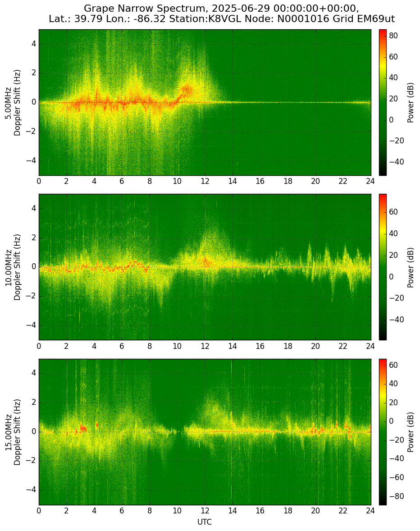Select the top panel's red 80 dB colorbar end
420x531 pixels.
click(x=383, y=33)
